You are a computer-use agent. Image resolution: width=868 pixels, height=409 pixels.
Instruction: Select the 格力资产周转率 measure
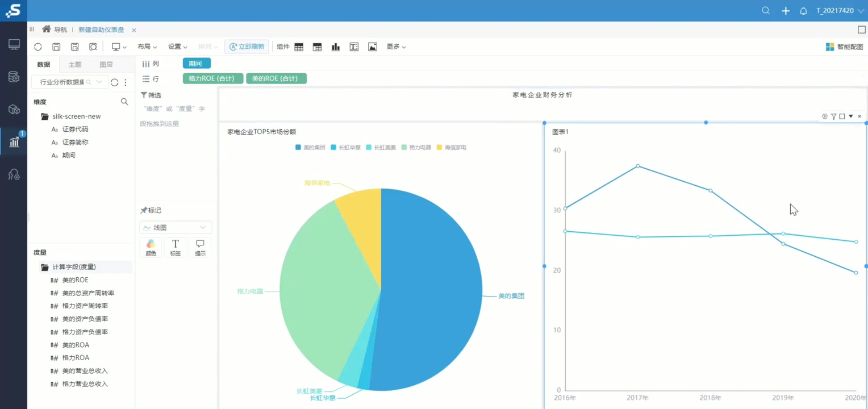click(85, 306)
